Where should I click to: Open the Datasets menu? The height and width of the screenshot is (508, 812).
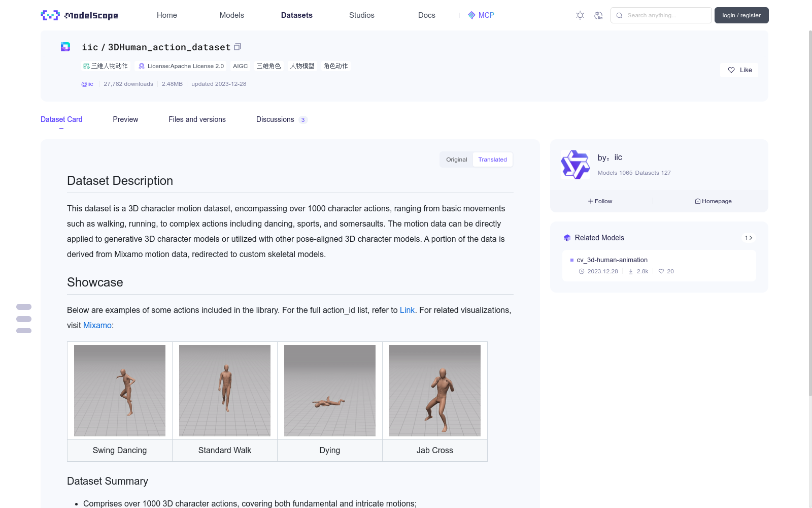tap(297, 15)
